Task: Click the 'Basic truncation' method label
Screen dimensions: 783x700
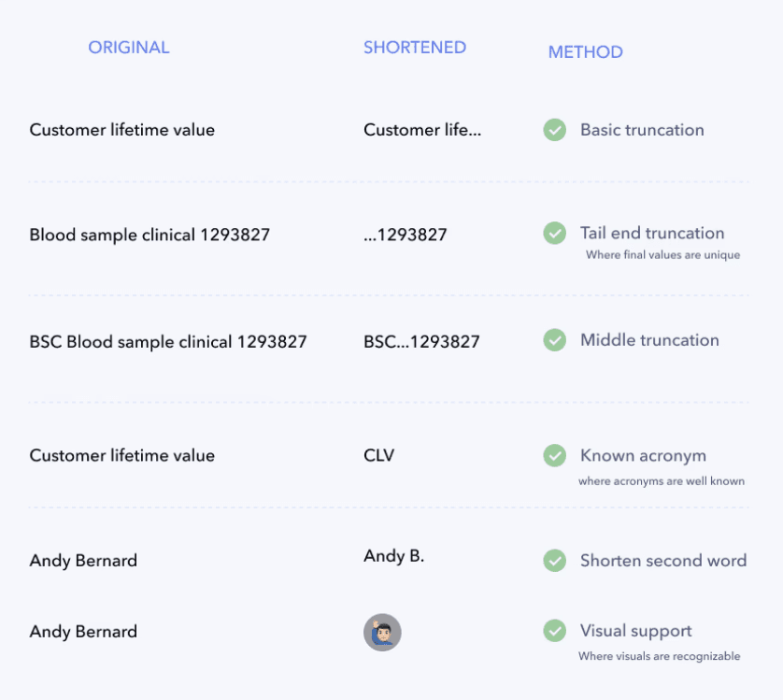Action: [x=642, y=130]
